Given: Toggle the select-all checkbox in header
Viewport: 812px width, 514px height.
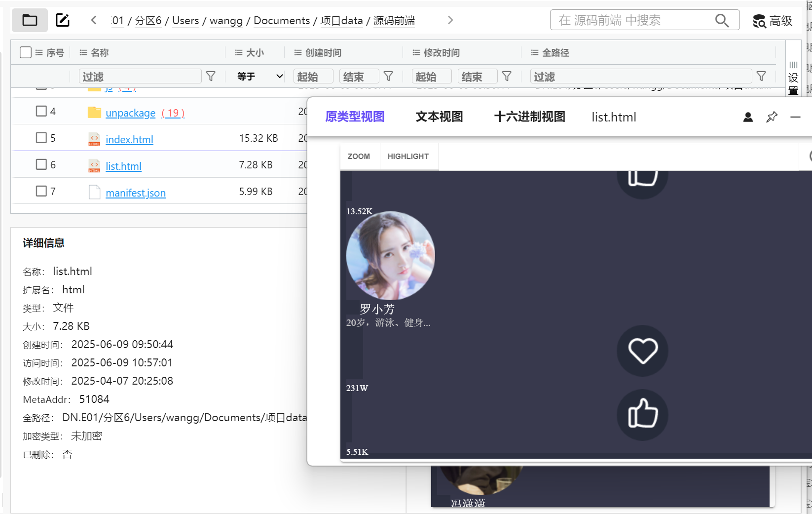Looking at the screenshot, I should coord(26,52).
